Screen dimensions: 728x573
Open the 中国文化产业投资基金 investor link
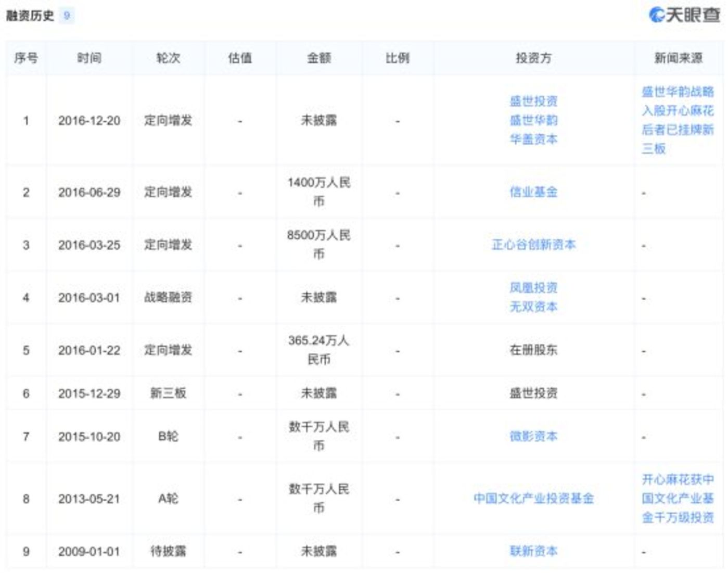[x=533, y=499]
